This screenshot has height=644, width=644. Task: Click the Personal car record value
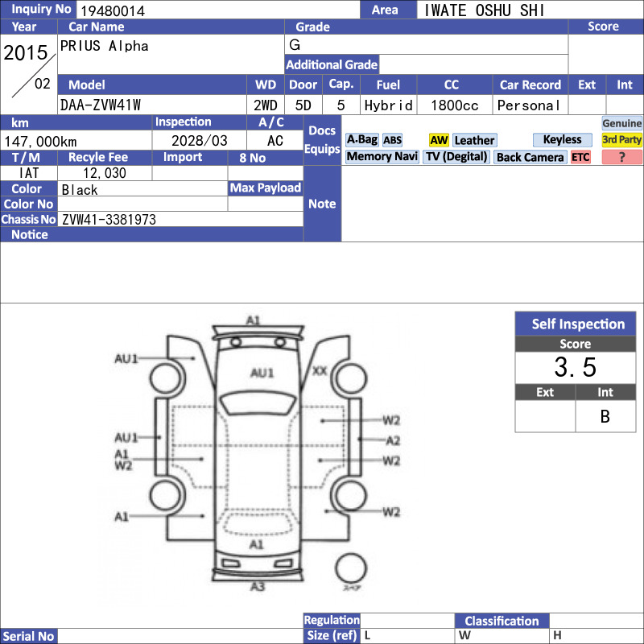(529, 105)
